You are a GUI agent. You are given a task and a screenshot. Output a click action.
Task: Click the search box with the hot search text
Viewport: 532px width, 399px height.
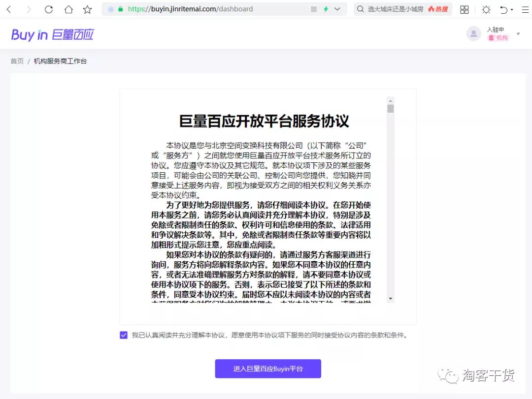(403, 9)
